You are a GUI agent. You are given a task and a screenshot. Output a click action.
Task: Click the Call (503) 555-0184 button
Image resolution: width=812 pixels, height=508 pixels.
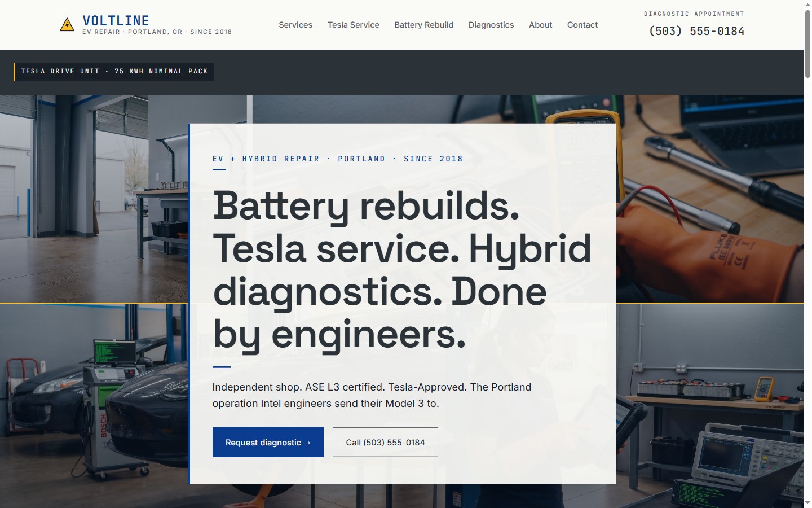click(385, 442)
